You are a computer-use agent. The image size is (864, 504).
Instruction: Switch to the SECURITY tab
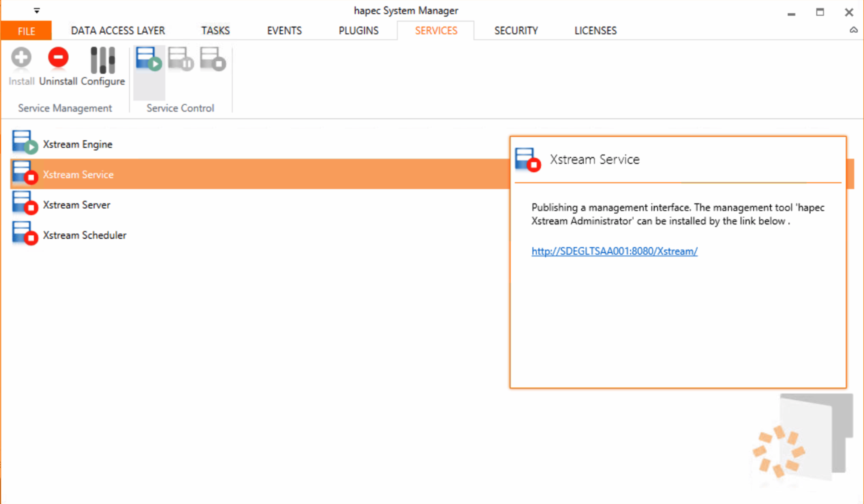tap(516, 31)
